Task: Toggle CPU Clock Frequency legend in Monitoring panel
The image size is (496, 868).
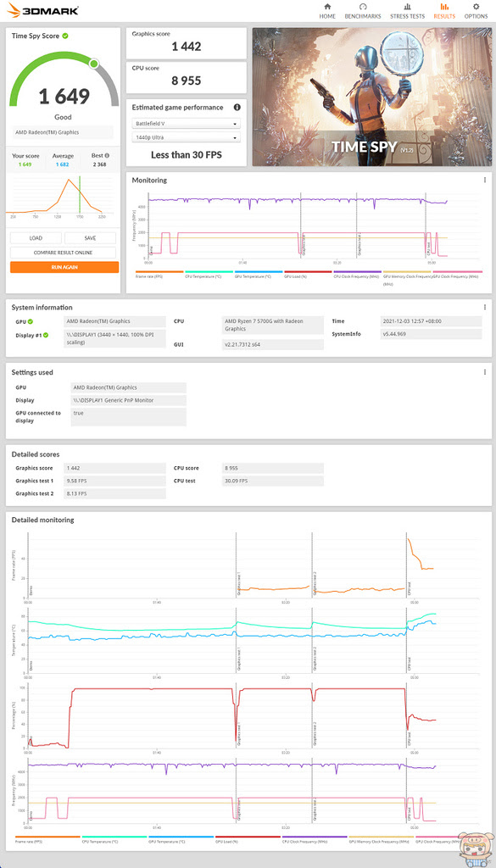Action: pyautogui.click(x=358, y=274)
